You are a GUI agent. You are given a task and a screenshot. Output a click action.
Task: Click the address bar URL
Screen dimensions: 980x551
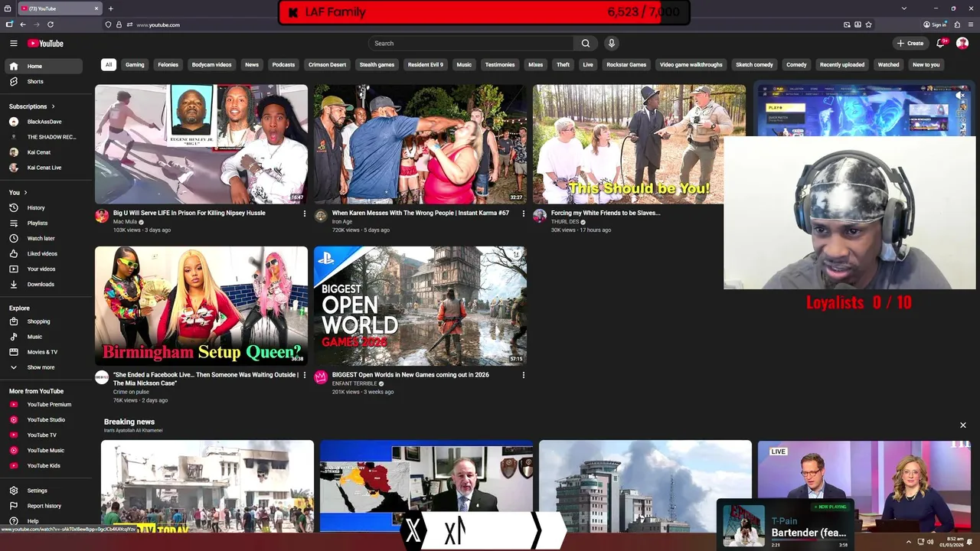(158, 24)
